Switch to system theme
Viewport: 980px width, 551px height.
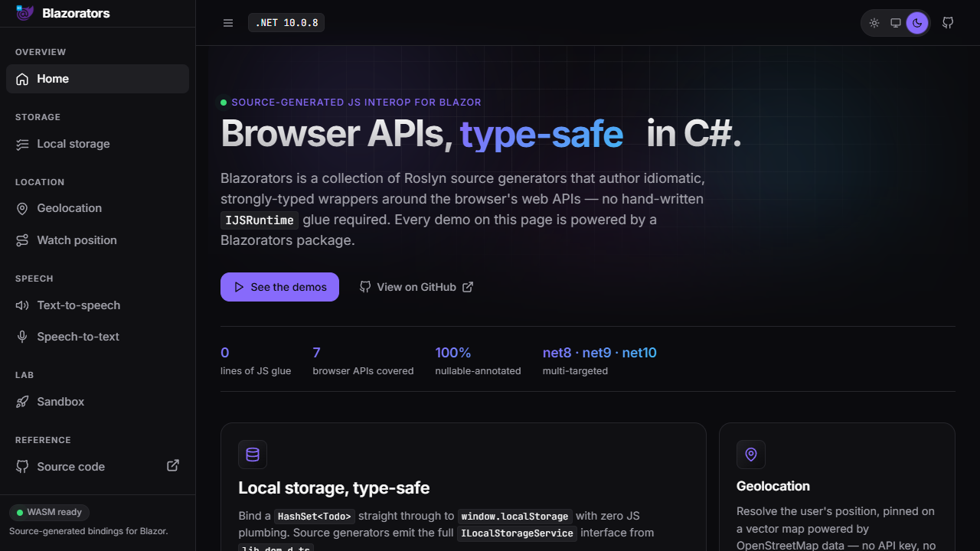(896, 23)
